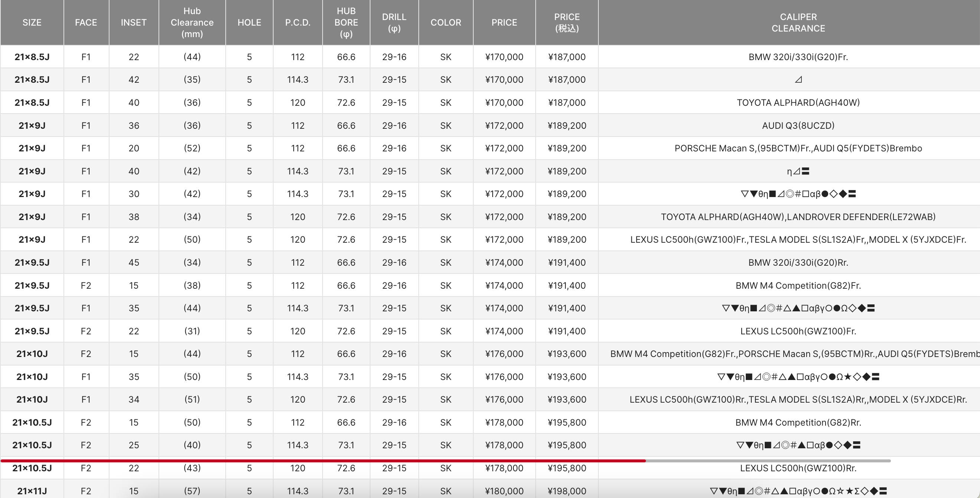
Task: Click hub clearance value (51)
Action: pyautogui.click(x=192, y=399)
